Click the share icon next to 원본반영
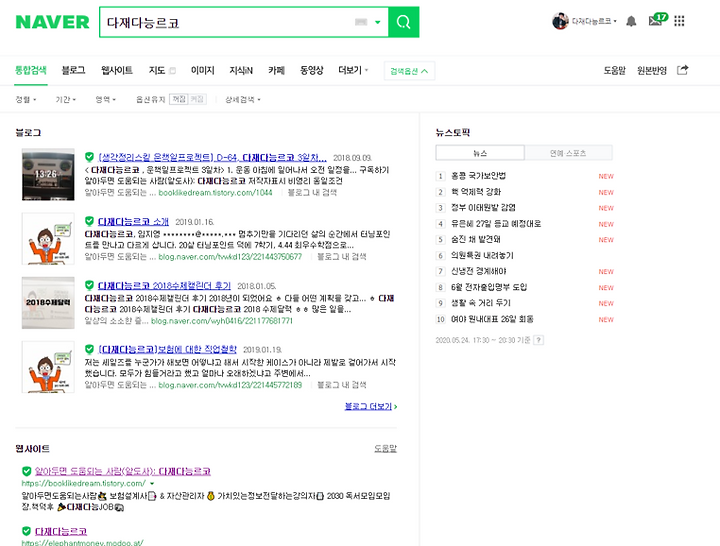This screenshot has height=546, width=720. [x=683, y=70]
